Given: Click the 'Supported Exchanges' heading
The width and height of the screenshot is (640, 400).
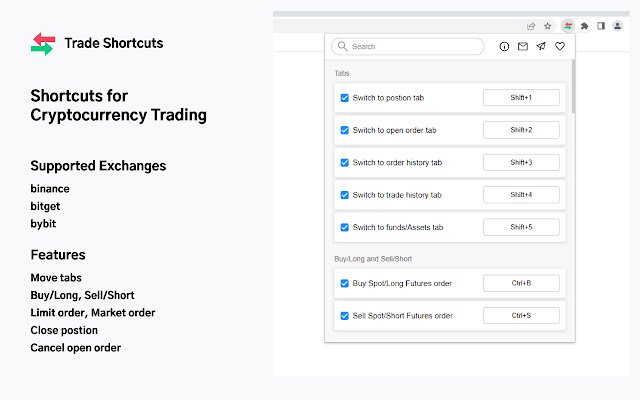Looking at the screenshot, I should point(98,166).
